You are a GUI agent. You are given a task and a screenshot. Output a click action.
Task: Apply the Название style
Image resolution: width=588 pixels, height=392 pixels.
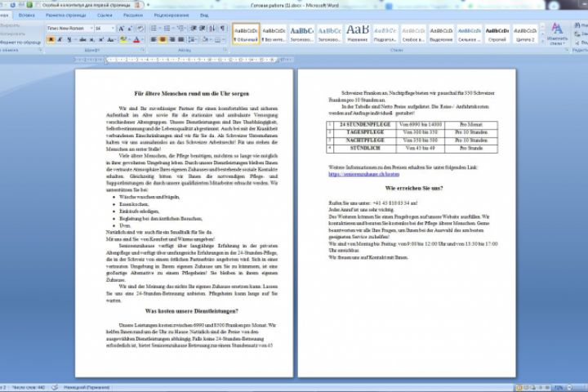pos(358,33)
